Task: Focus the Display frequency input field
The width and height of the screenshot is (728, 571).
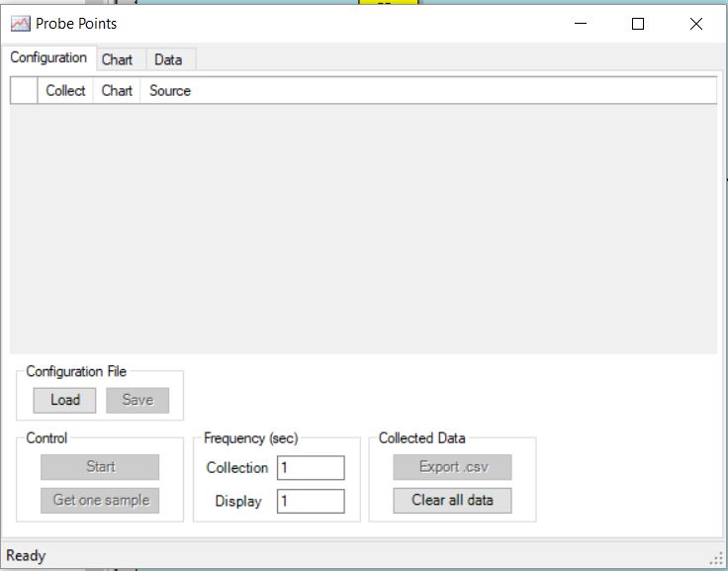Action: [x=311, y=501]
